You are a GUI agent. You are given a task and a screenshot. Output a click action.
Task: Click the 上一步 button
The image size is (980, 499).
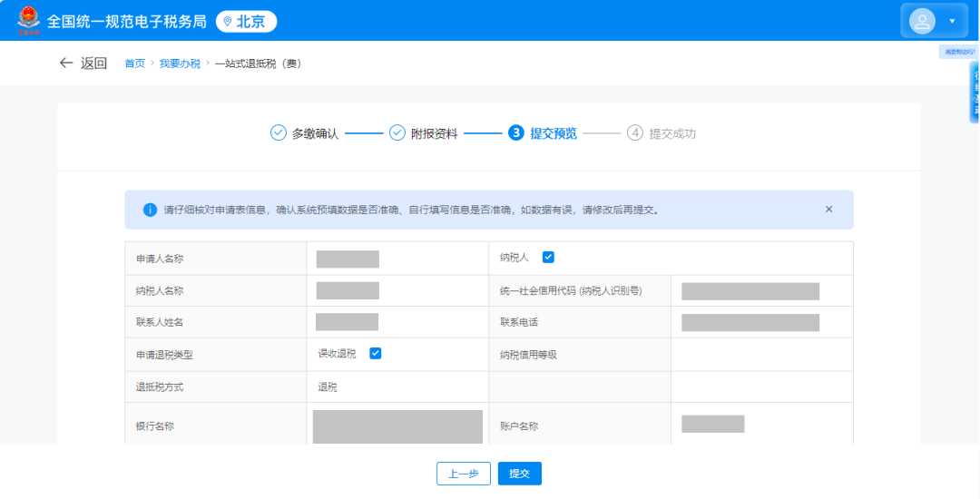[x=463, y=474]
